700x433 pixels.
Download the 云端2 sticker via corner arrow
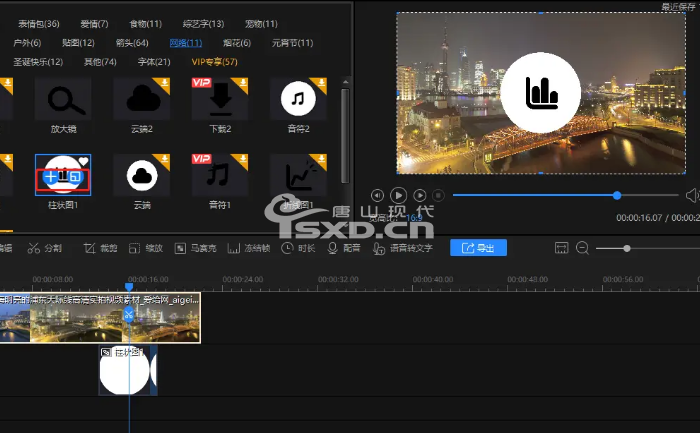pos(164,83)
